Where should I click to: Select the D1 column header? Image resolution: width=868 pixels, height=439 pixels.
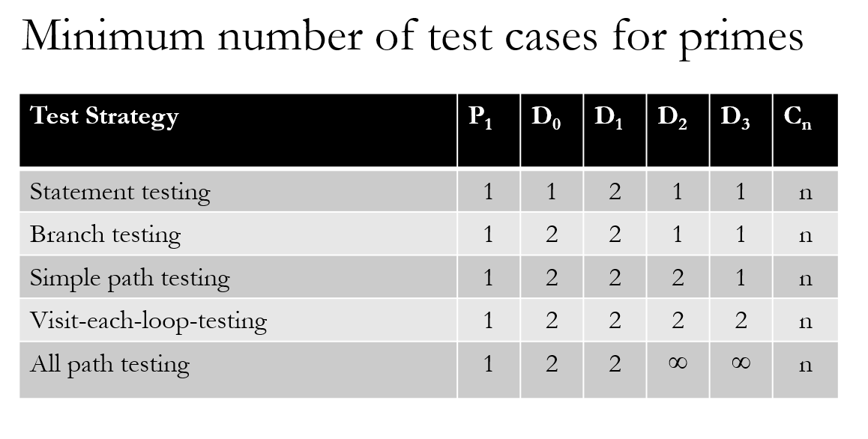tap(609, 119)
